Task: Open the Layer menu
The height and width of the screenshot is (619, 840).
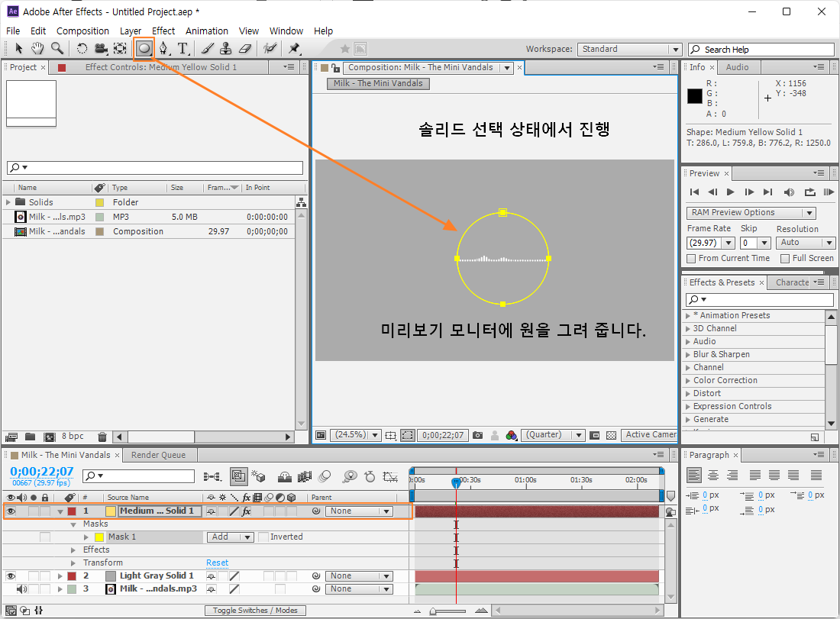Action: [130, 31]
